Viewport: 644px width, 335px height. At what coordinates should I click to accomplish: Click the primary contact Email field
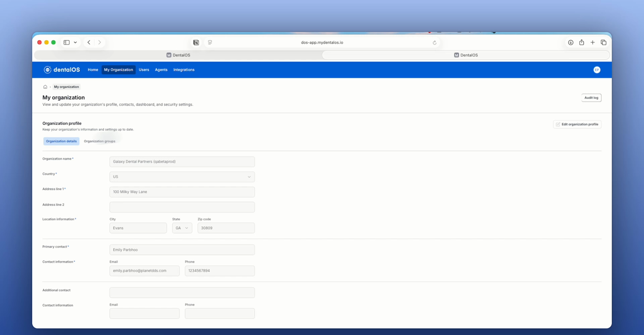[144, 271]
